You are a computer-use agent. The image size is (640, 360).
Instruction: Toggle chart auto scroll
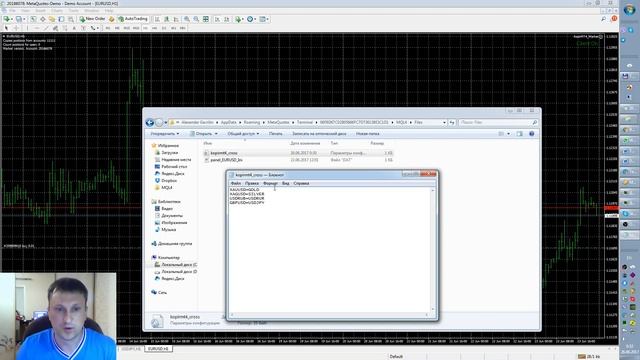coord(217,19)
